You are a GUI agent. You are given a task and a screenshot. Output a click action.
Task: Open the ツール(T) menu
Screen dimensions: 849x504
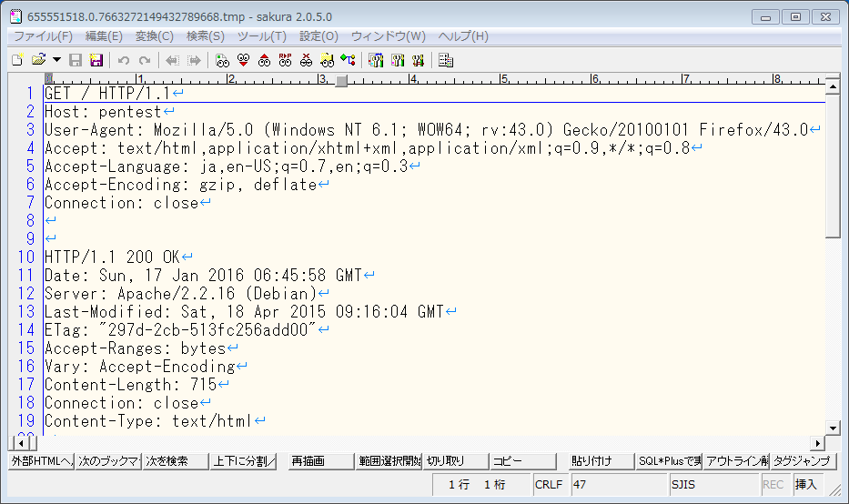pyautogui.click(x=261, y=36)
